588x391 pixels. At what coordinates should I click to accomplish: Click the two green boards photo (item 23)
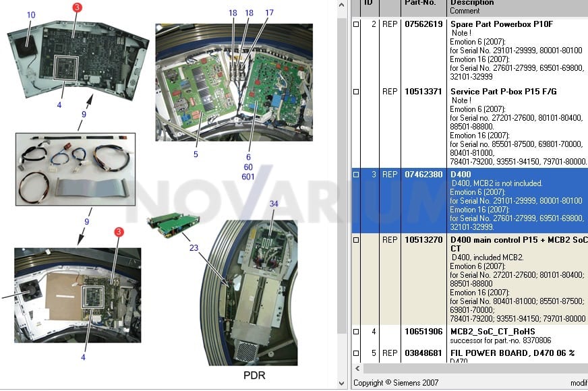[x=173, y=224]
